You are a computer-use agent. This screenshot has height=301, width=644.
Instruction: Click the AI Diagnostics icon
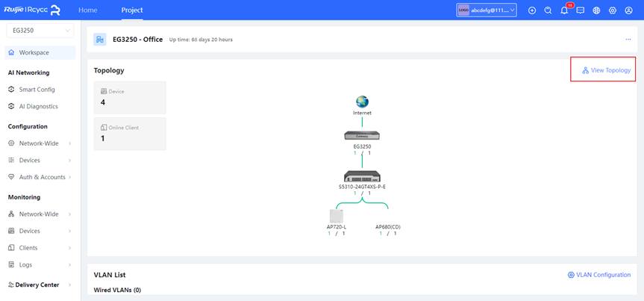(x=11, y=106)
